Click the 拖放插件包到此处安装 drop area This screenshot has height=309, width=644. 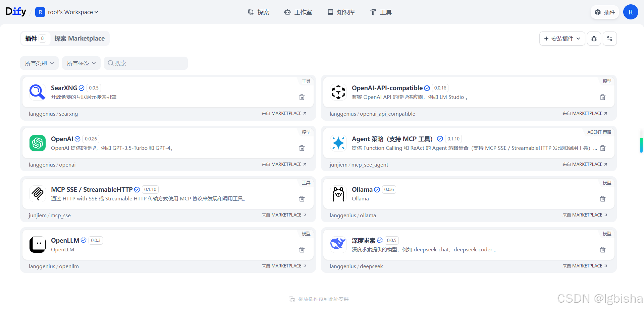(319, 299)
